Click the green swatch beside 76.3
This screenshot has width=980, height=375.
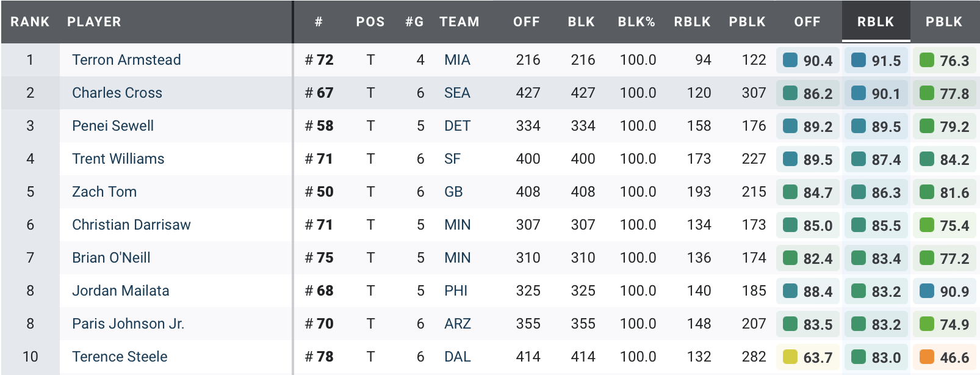click(927, 60)
